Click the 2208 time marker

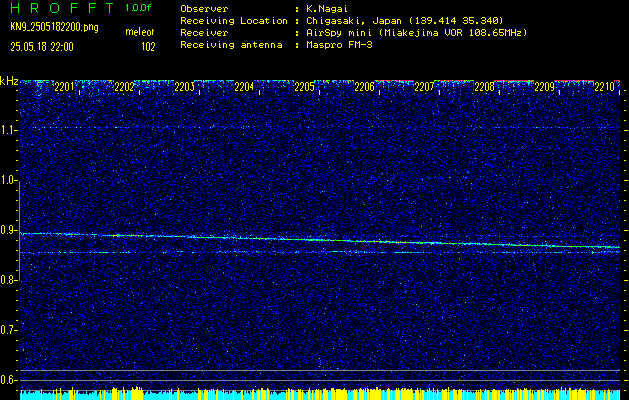pyautogui.click(x=484, y=87)
